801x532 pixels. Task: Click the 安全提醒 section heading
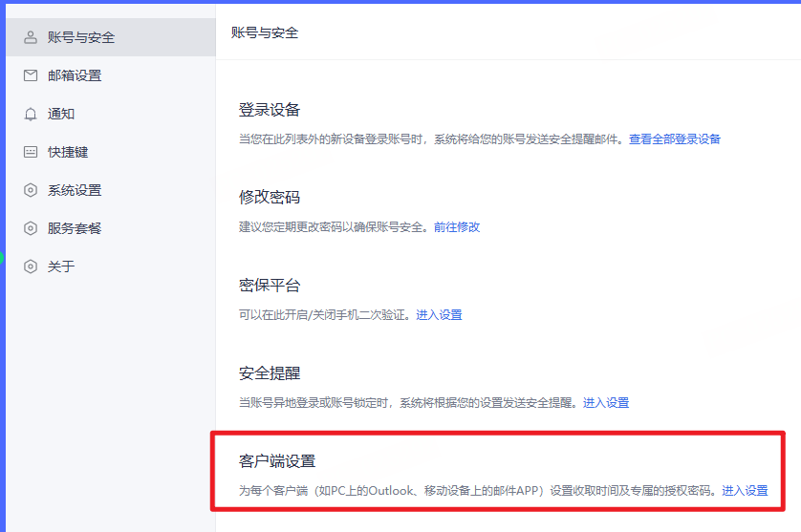[270, 373]
